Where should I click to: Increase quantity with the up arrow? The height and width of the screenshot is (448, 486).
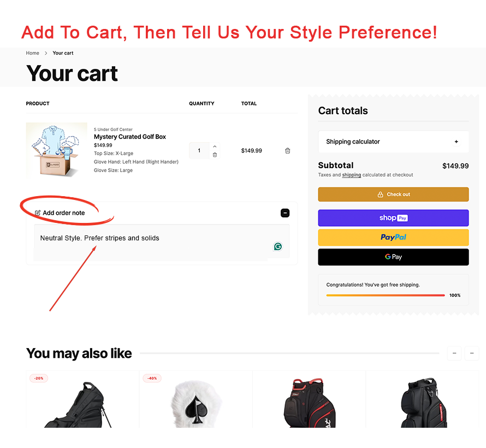pos(215,146)
